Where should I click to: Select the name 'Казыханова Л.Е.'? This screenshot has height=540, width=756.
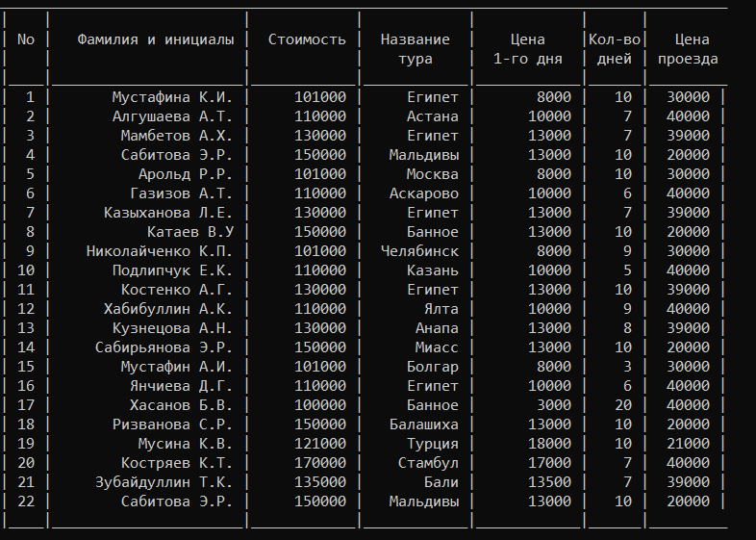168,213
